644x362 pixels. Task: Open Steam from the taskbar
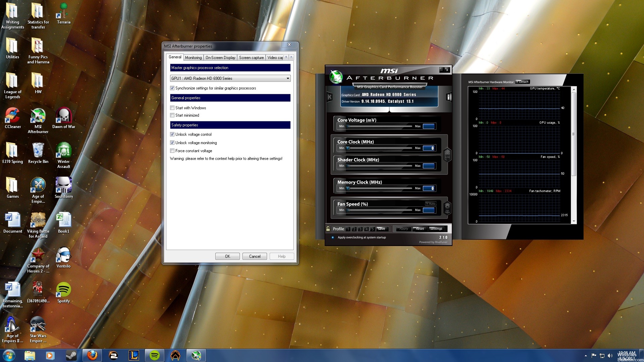coord(71,355)
